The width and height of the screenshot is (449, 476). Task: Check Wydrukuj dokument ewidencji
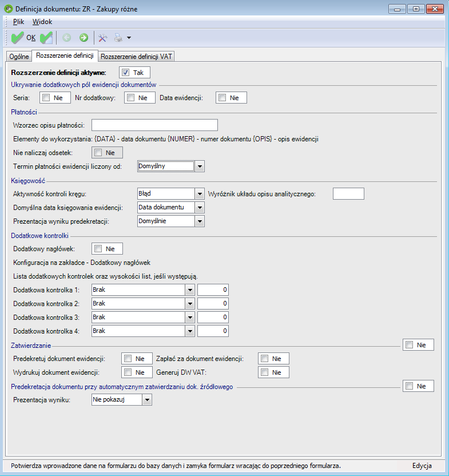click(128, 372)
